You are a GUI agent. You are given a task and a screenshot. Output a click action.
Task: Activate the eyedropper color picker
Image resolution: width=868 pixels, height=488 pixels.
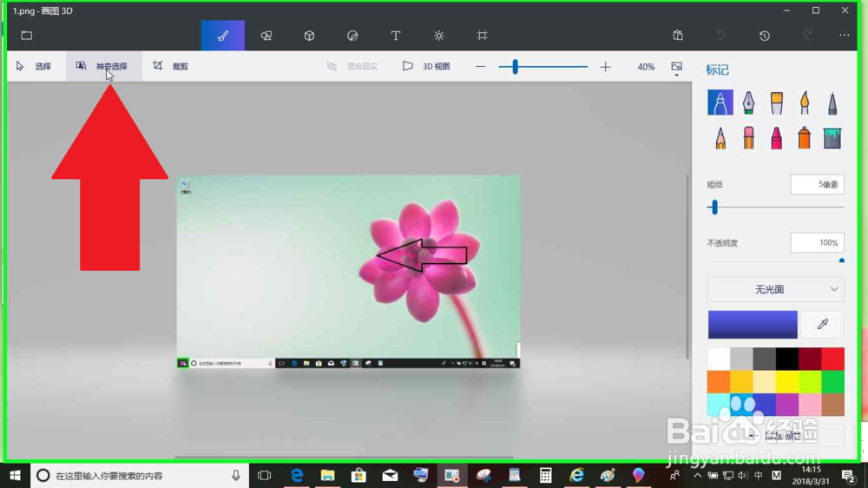click(x=823, y=325)
